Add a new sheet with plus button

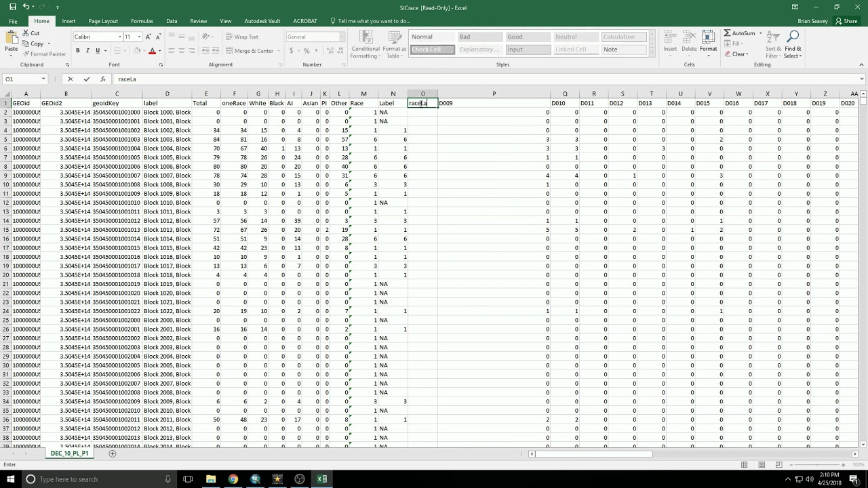click(113, 453)
